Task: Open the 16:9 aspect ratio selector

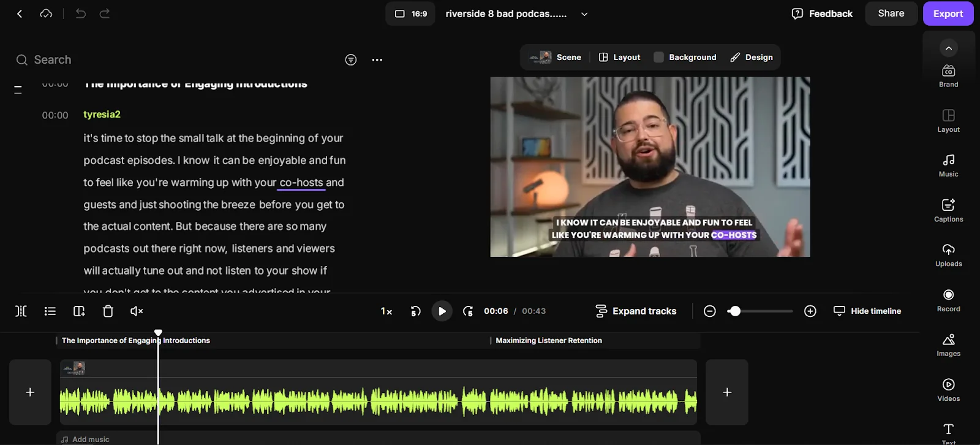Action: click(x=410, y=13)
